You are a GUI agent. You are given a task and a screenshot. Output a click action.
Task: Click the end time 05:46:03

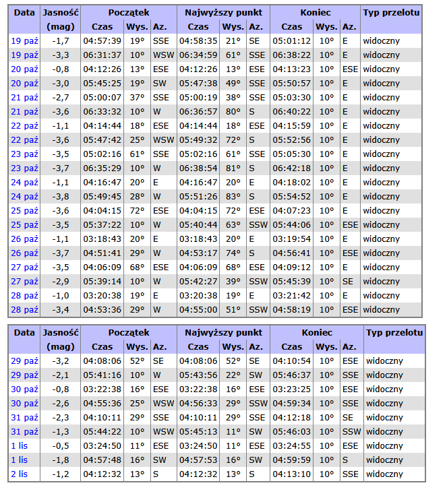[x=292, y=431]
